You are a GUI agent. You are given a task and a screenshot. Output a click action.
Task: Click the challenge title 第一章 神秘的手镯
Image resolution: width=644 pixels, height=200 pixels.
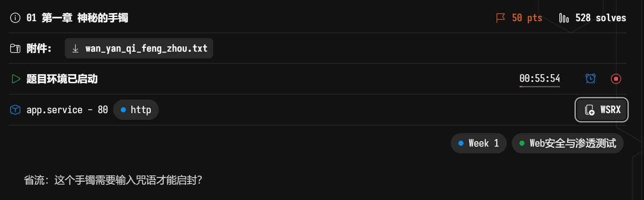pos(85,18)
